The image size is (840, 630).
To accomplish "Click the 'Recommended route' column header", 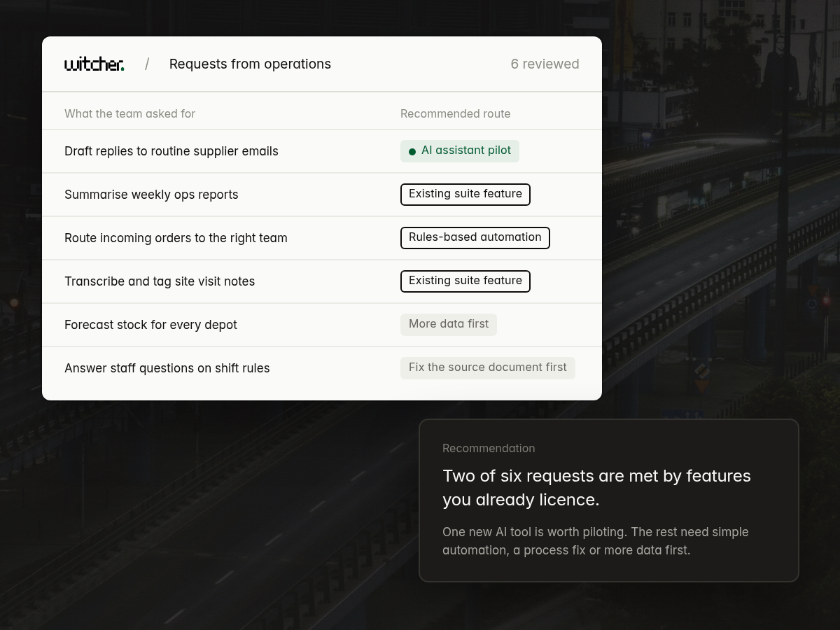I will click(x=455, y=113).
